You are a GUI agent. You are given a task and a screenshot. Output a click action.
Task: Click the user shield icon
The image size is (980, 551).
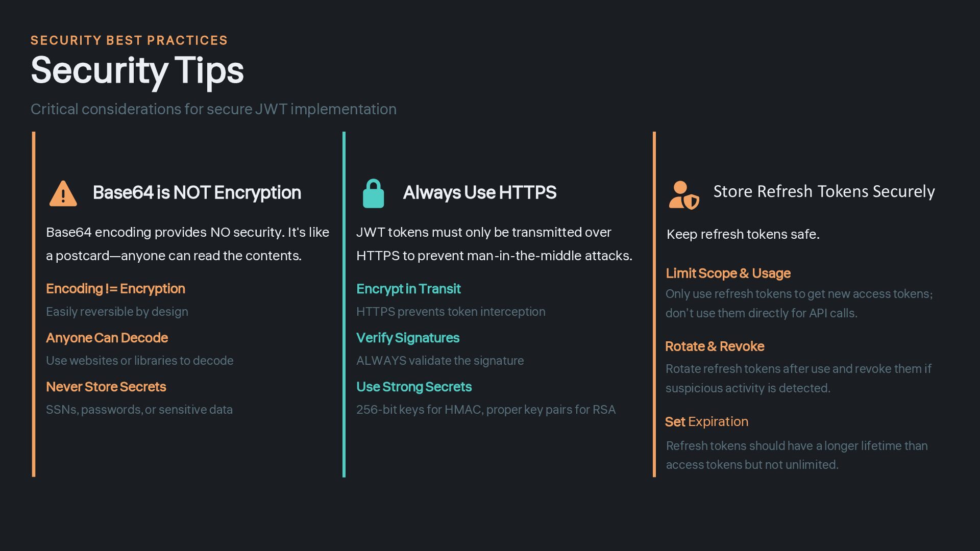coord(683,195)
